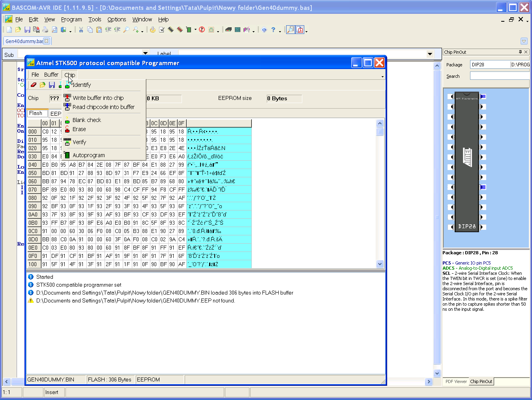Image resolution: width=532 pixels, height=400 pixels.
Task: Click the Search field in Chip PinOut
Action: [x=499, y=76]
